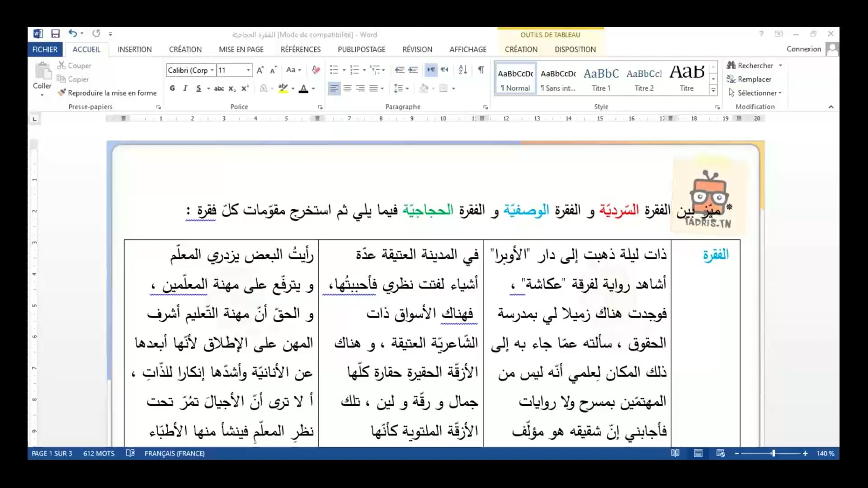
Task: Click the clear formatting eraser icon
Action: click(x=316, y=70)
